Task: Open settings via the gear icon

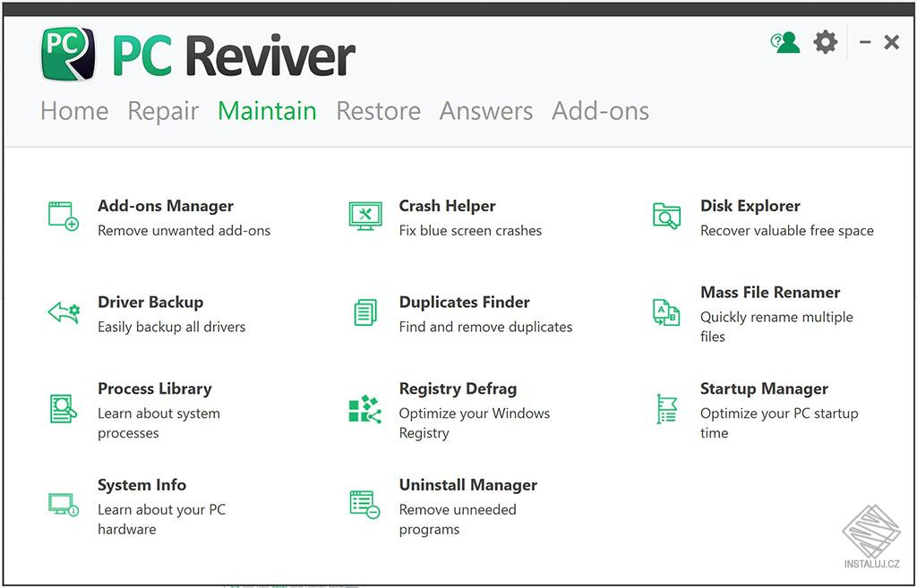Action: 825,42
